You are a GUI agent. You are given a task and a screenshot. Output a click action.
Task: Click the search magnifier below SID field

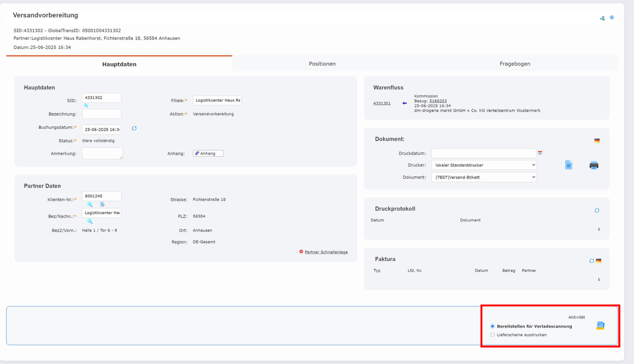click(x=86, y=106)
